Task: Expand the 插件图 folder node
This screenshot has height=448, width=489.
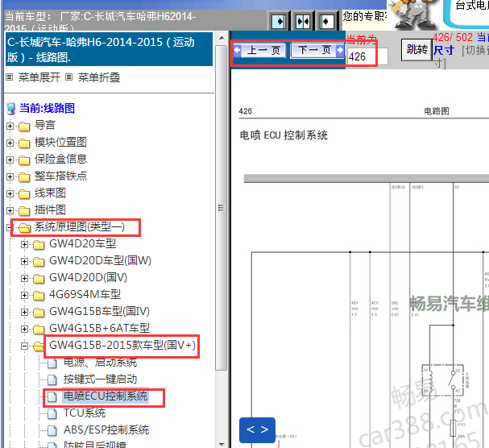Action: 10,210
